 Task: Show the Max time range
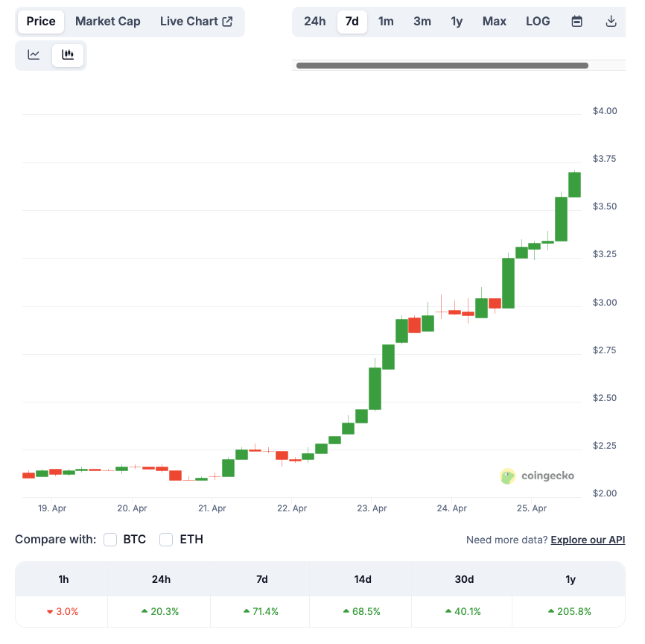[x=494, y=22]
